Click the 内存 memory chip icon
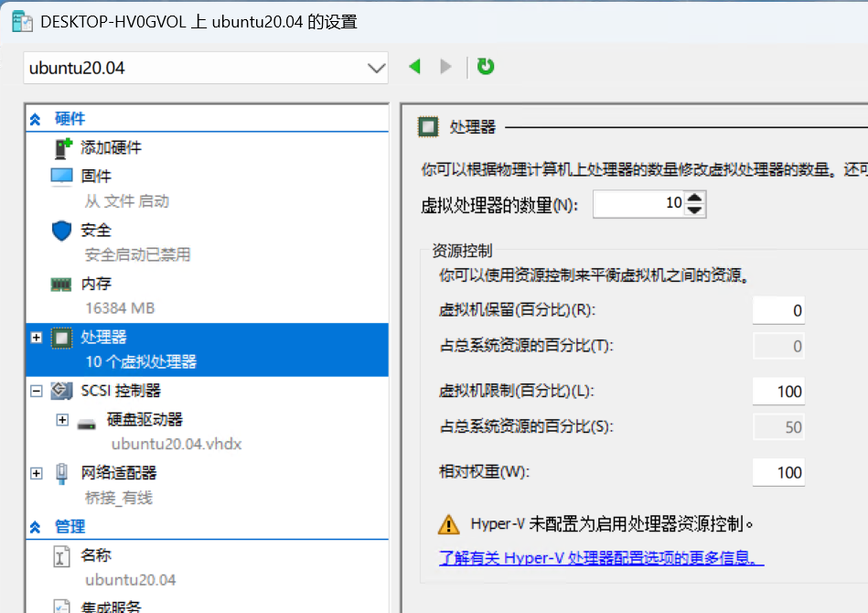The height and width of the screenshot is (613, 868). 61,285
